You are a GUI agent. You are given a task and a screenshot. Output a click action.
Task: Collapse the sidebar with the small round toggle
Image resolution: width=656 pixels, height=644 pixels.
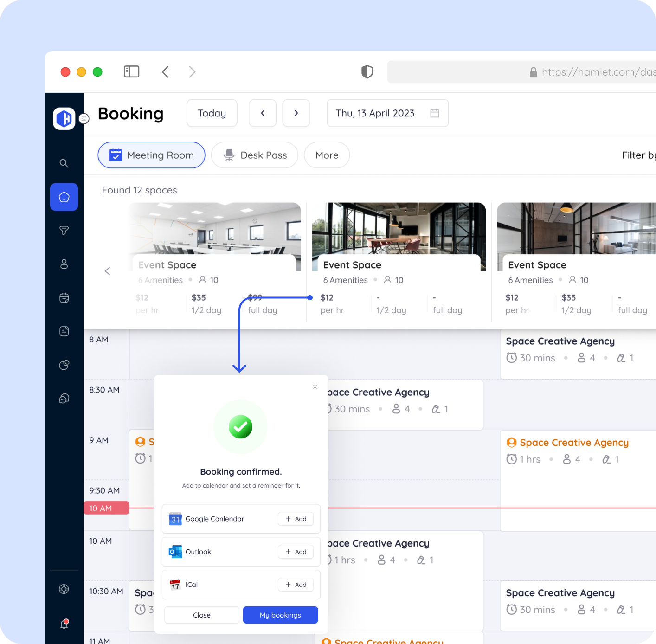(x=84, y=119)
